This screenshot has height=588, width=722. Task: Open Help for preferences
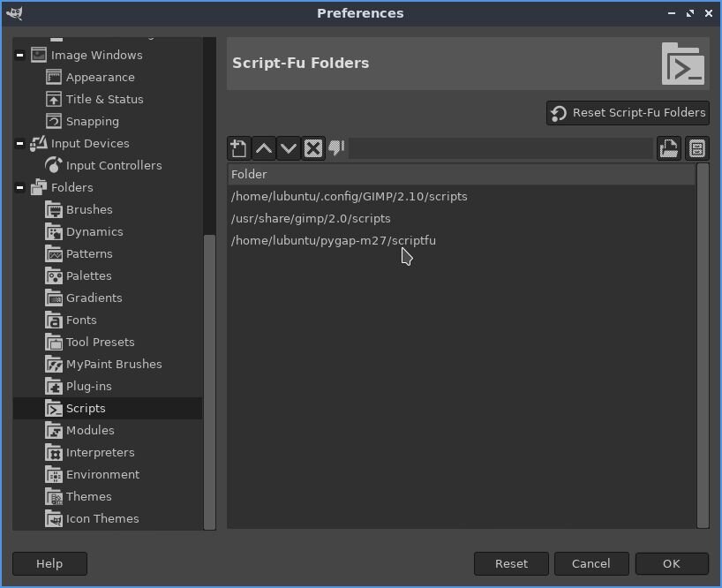click(x=49, y=563)
